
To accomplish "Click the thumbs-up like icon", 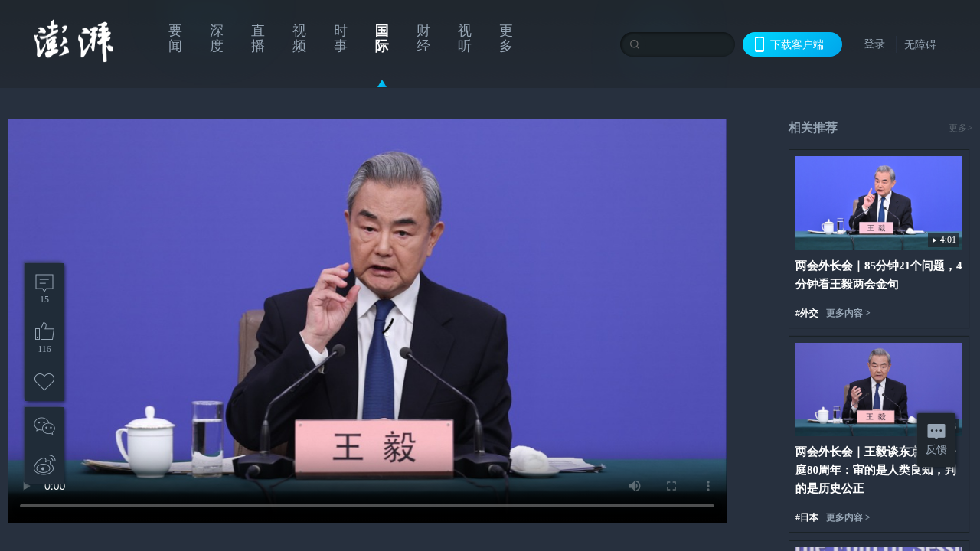I will (x=44, y=331).
